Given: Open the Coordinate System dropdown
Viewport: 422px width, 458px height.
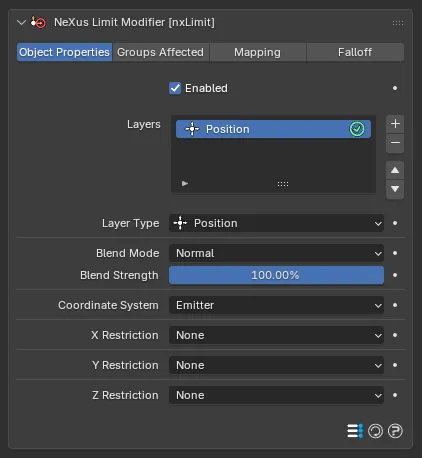Looking at the screenshot, I should 276,305.
